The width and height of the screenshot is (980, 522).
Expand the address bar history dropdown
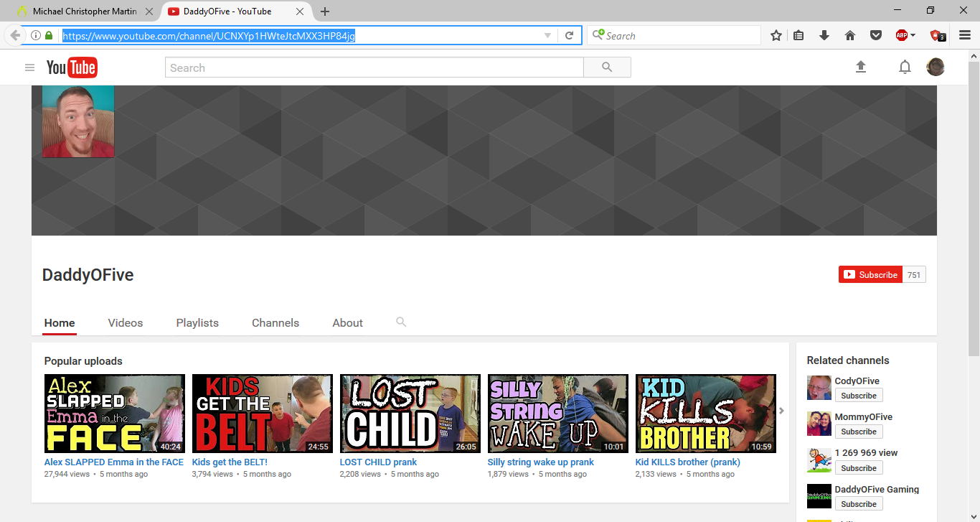[x=547, y=35]
